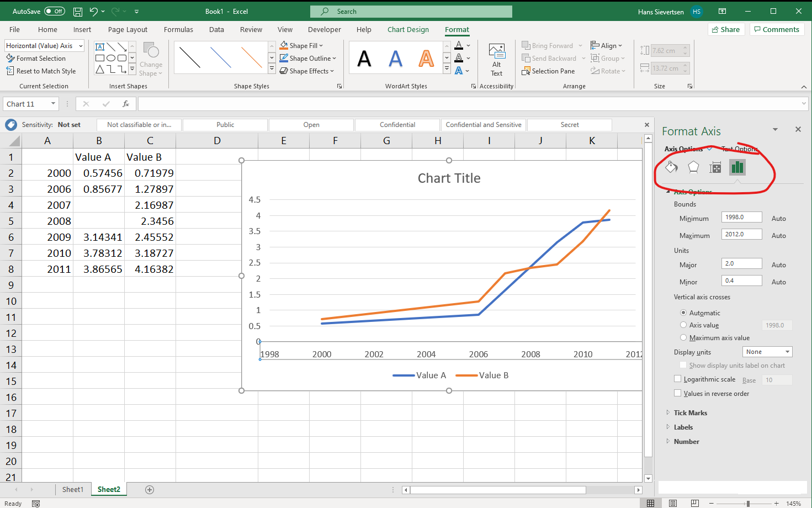Click the Comments button
This screenshot has height=508, width=812.
click(777, 30)
